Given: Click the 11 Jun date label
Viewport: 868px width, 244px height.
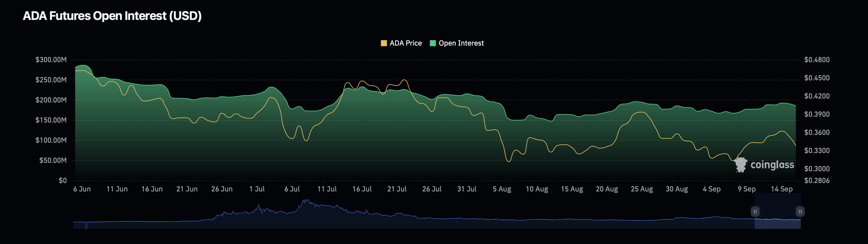Looking at the screenshot, I should (117, 189).
